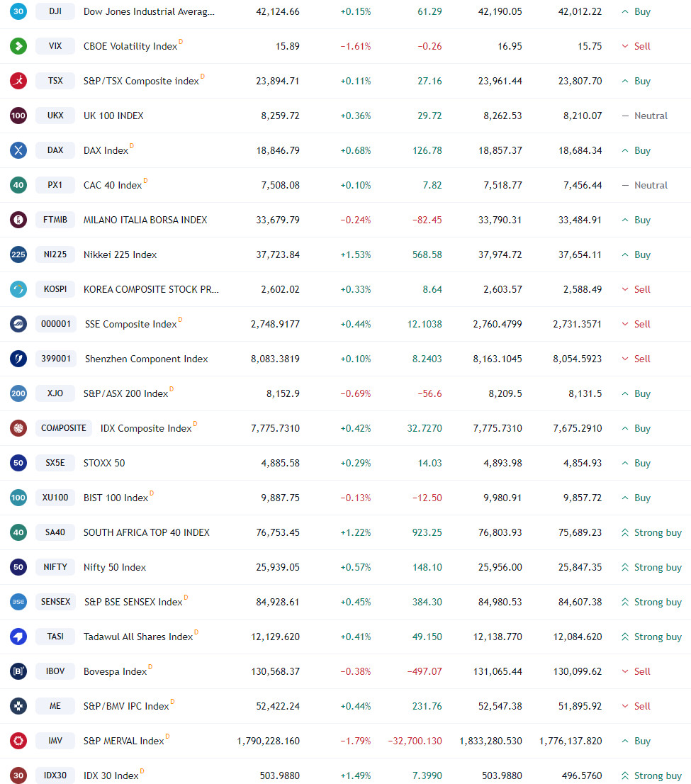Click the Buy rating for Nikkei 225

click(x=636, y=254)
